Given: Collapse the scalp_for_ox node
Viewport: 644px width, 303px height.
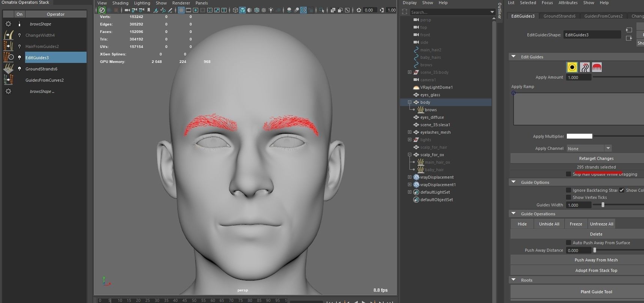Looking at the screenshot, I should point(409,155).
